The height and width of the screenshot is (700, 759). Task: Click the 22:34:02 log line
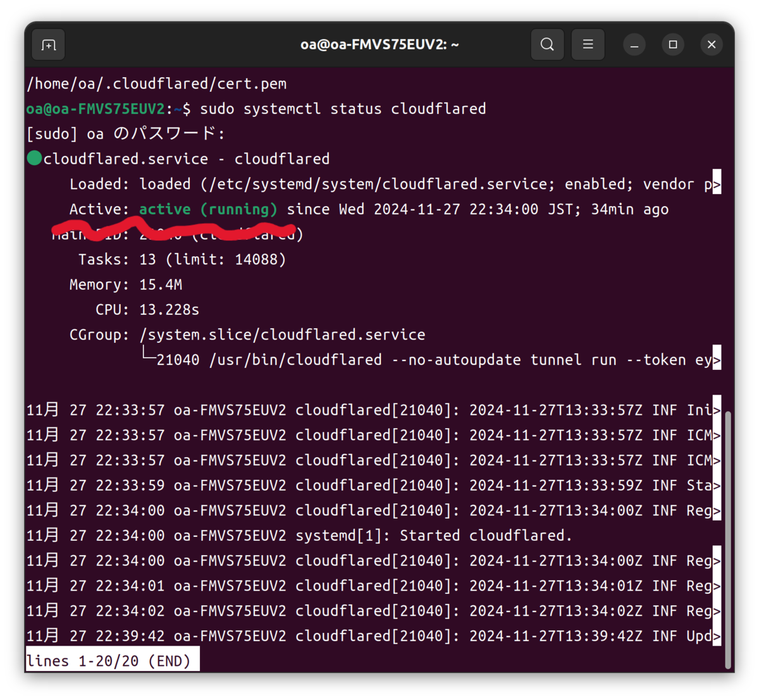click(x=373, y=611)
